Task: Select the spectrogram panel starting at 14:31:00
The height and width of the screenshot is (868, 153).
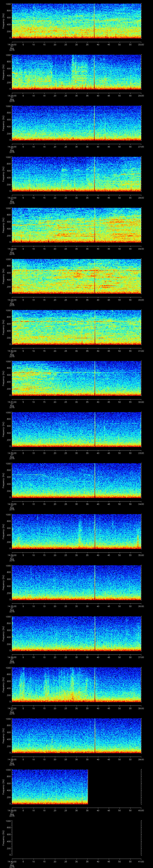Action: [x=76, y=378]
